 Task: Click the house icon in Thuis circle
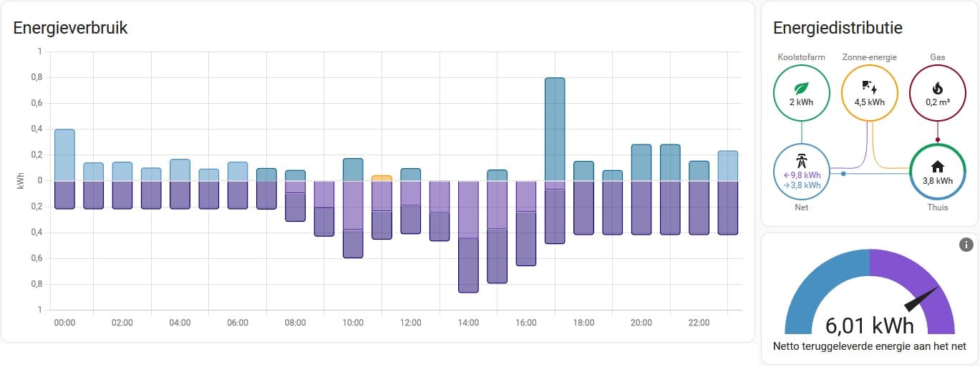[x=937, y=167]
